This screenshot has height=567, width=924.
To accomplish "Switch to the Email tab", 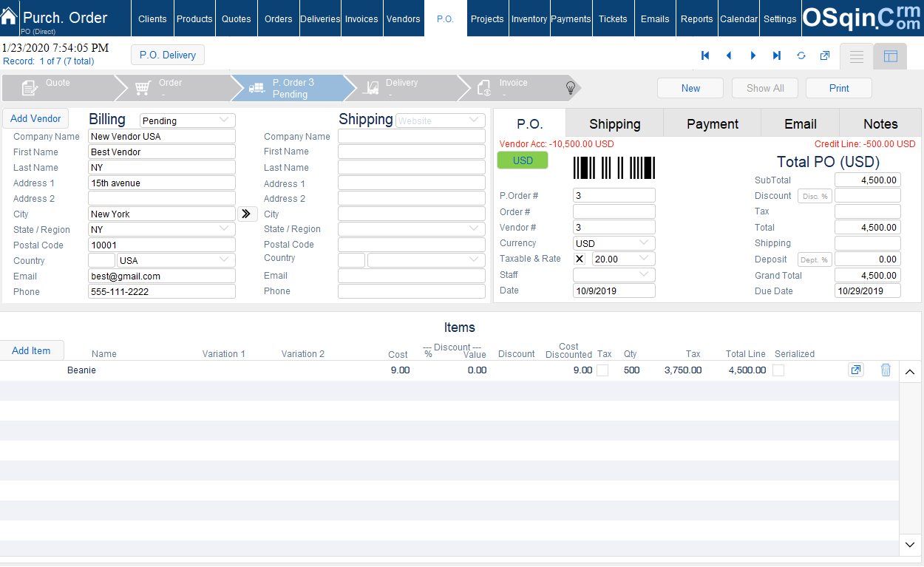I will pyautogui.click(x=801, y=123).
